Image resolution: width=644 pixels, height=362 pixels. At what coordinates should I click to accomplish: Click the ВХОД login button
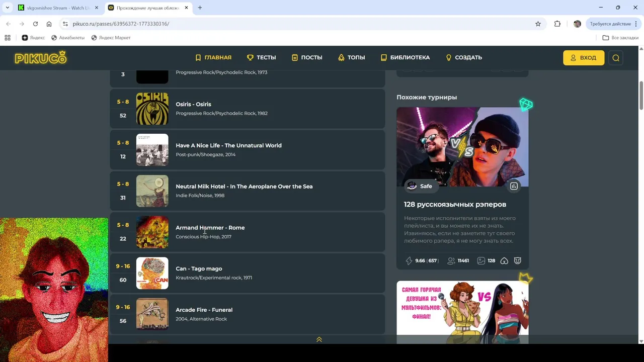[x=584, y=58]
